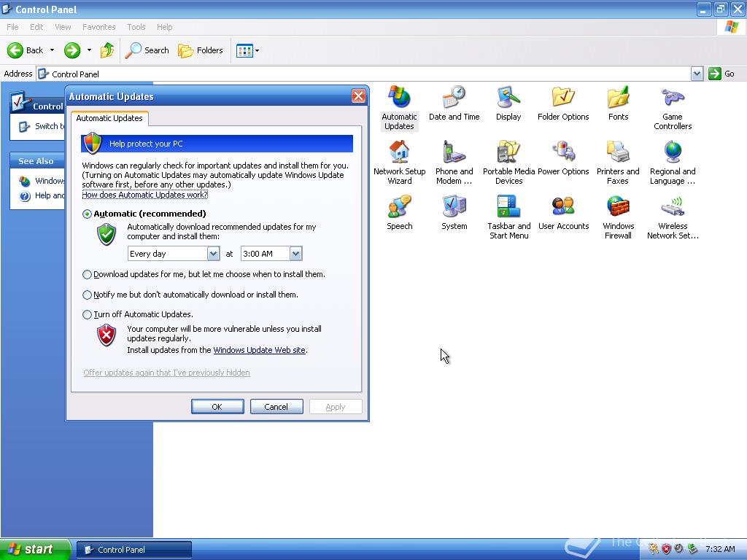Screen dimensions: 747x560
Task: Click the system tray clock 7:32 AM
Action: [720, 549]
